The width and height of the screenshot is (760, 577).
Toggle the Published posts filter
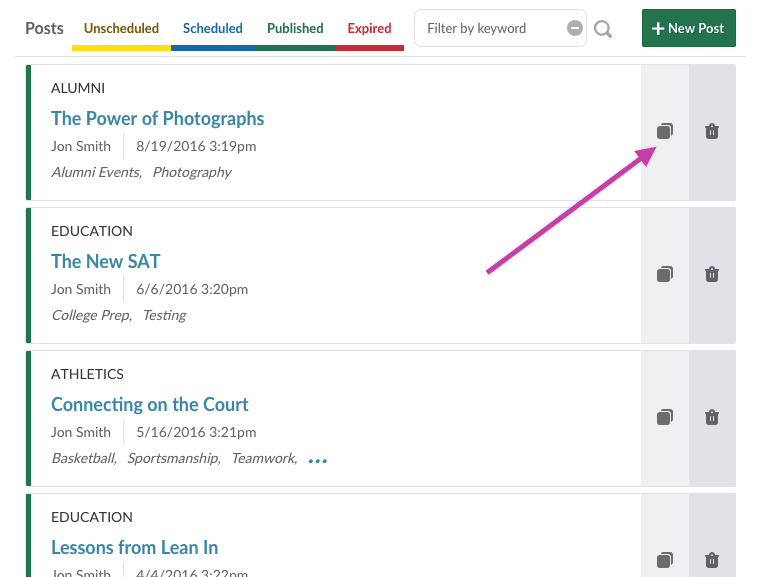tap(295, 29)
